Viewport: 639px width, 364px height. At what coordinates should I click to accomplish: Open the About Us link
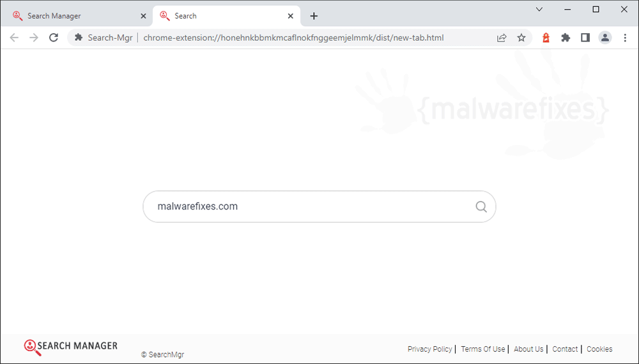click(528, 349)
